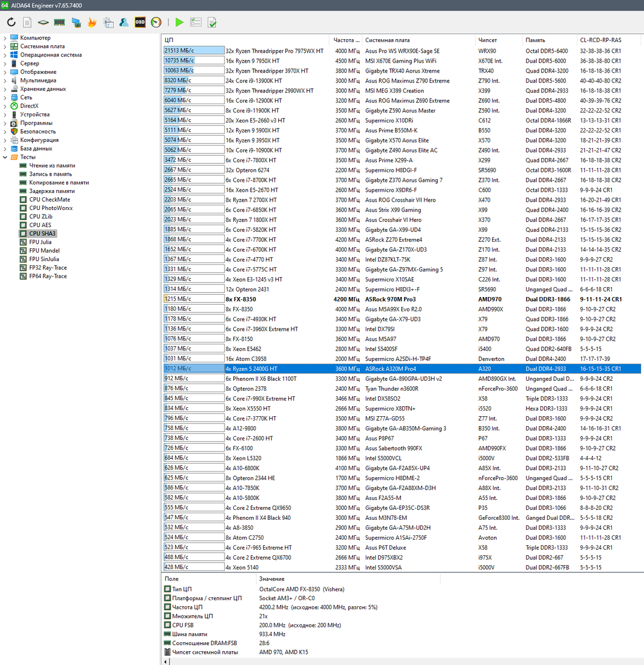Open the OSD panel icon
This screenshot has width=644, height=665.
(x=140, y=22)
